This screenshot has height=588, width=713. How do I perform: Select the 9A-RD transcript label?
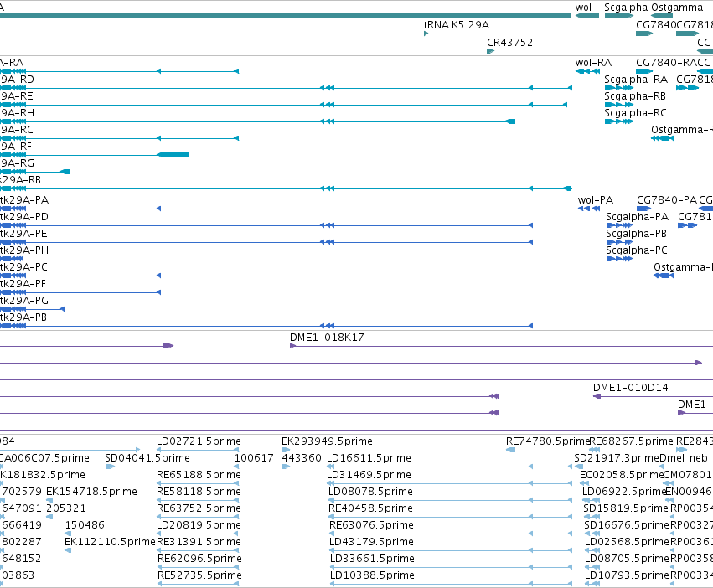pyautogui.click(x=18, y=79)
